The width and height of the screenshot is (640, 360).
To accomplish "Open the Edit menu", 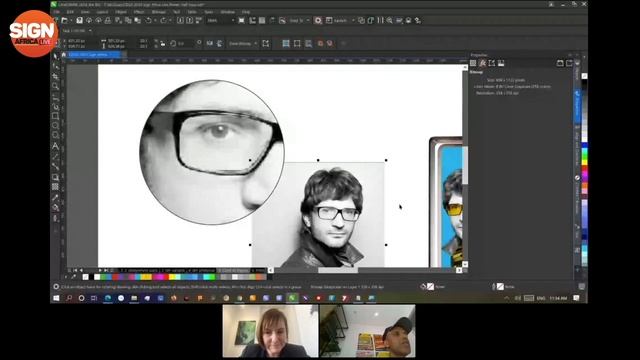I will 70,12.
